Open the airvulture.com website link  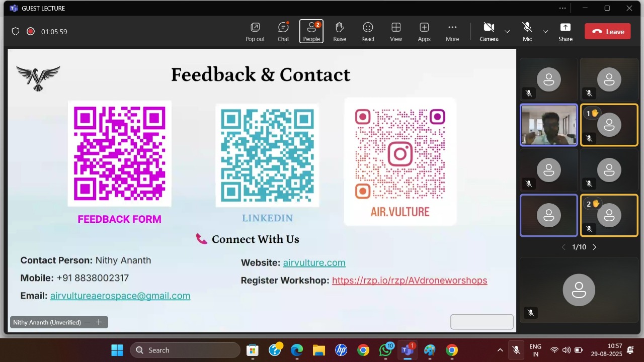click(x=314, y=262)
